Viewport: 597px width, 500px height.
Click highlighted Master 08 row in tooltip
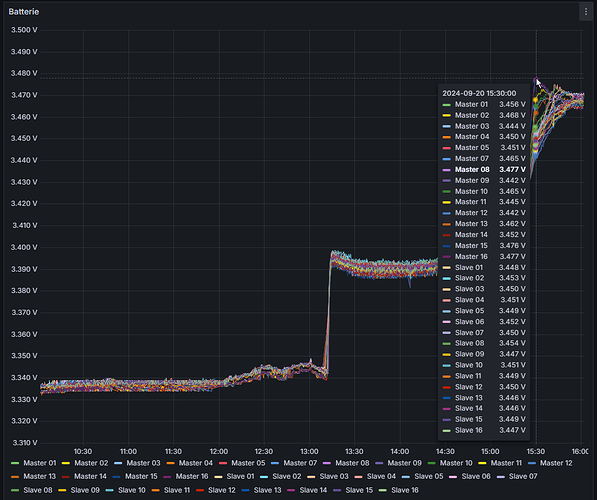[x=484, y=169]
